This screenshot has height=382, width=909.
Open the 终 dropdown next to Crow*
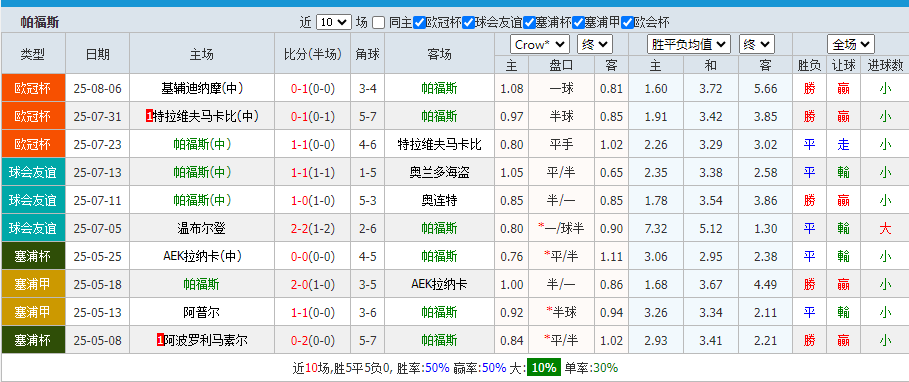pyautogui.click(x=595, y=44)
